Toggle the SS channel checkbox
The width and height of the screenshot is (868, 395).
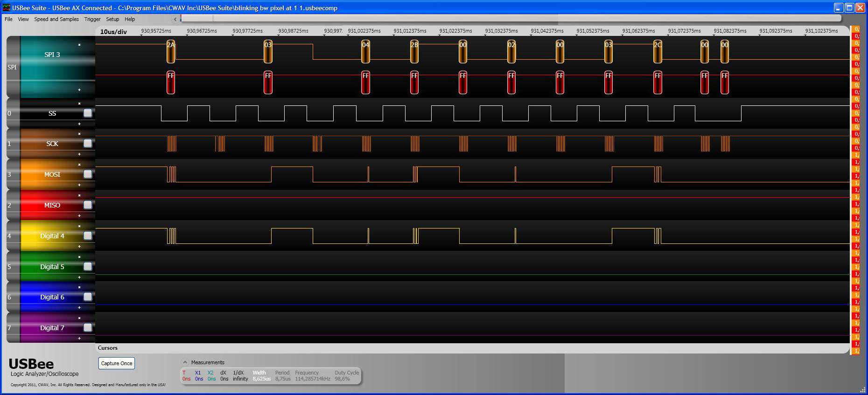click(x=88, y=113)
